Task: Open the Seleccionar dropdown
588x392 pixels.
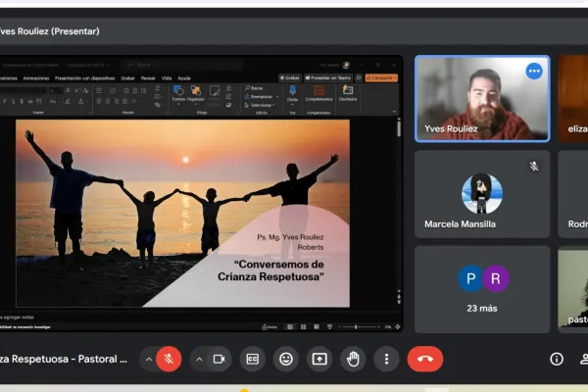Action: (x=261, y=106)
